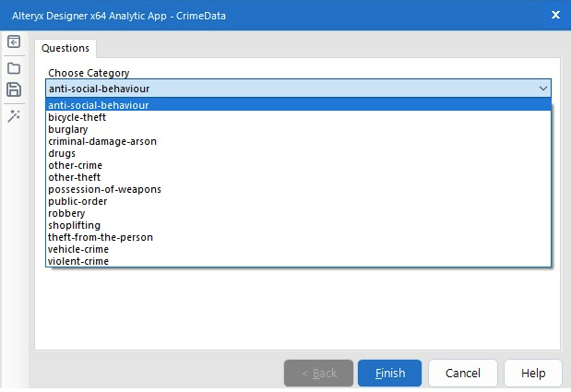Pick public-order from the dropdown
The height and width of the screenshot is (392, 571).
[77, 201]
